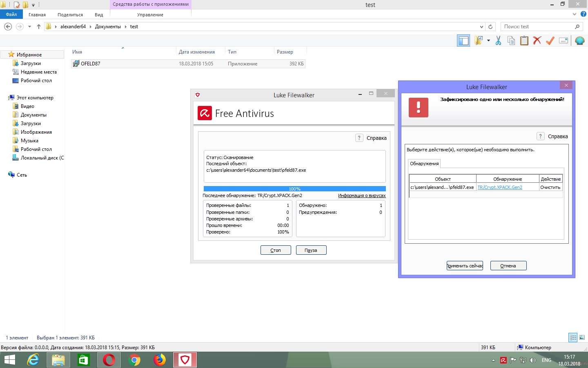Click the Copy icon in Explorer toolbar

[511, 40]
